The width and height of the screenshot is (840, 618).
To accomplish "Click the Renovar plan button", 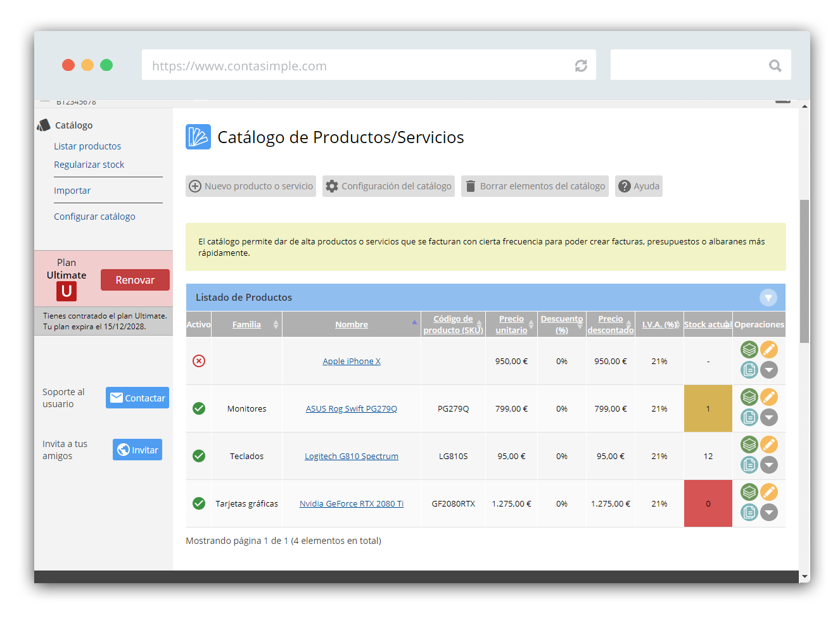I will pyautogui.click(x=135, y=280).
